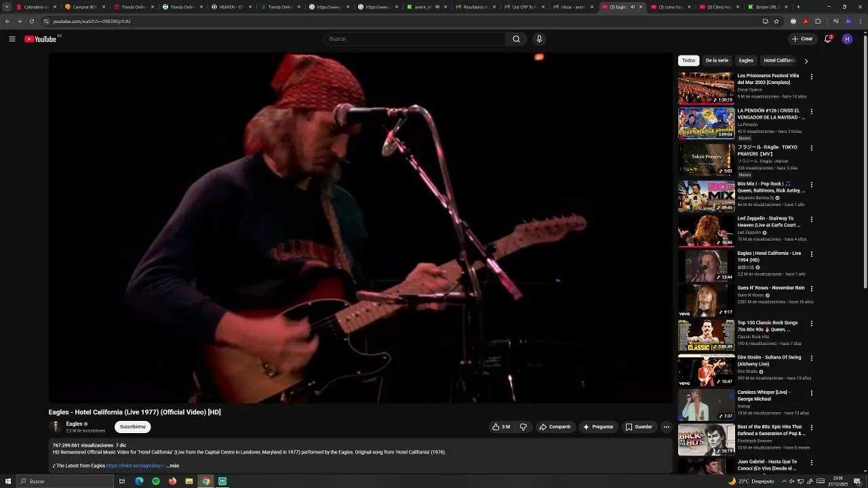Open the Chrome tab search dropdown arrow
This screenshot has height=488, width=868.
[x=6, y=7]
